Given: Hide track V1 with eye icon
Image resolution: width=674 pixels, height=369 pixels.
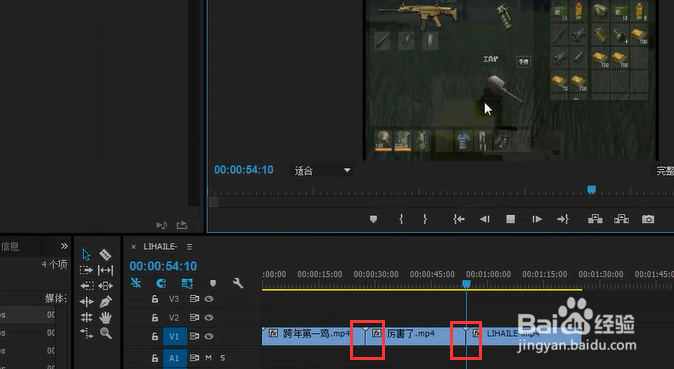Looking at the screenshot, I should [209, 336].
